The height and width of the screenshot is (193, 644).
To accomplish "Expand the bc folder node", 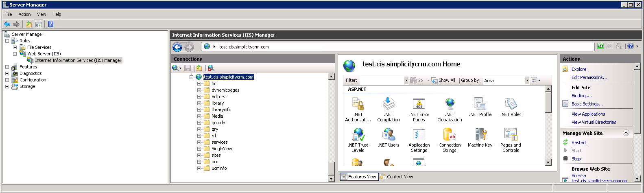I will [199, 83].
